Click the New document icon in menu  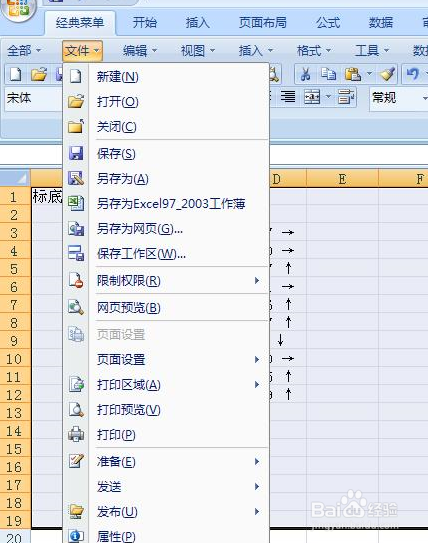pos(76,76)
